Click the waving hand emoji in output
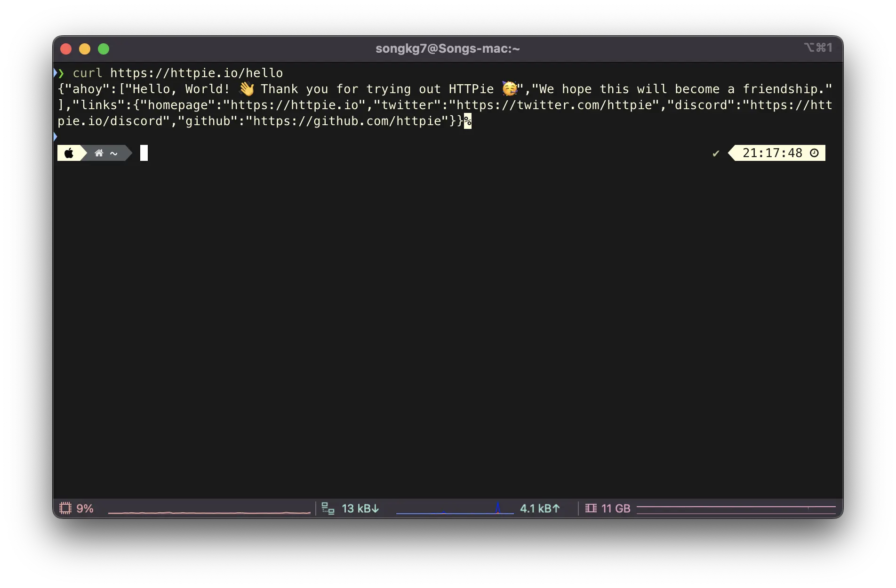 tap(247, 88)
